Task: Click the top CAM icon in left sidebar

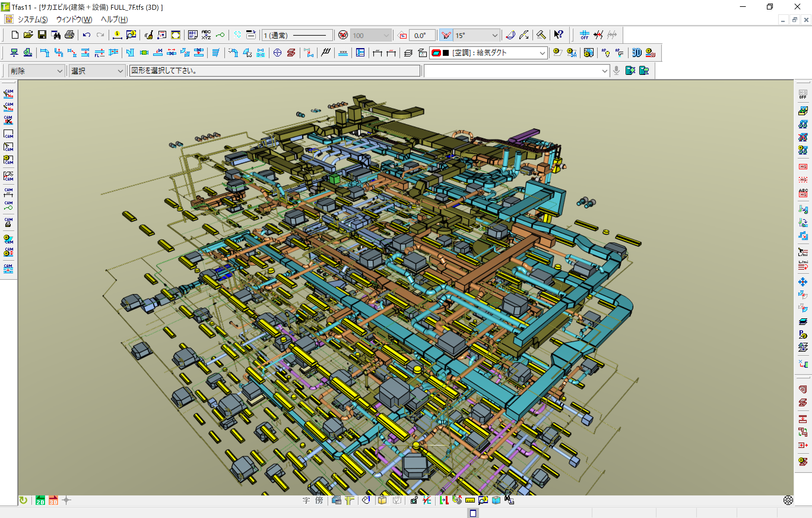Action: click(8, 94)
